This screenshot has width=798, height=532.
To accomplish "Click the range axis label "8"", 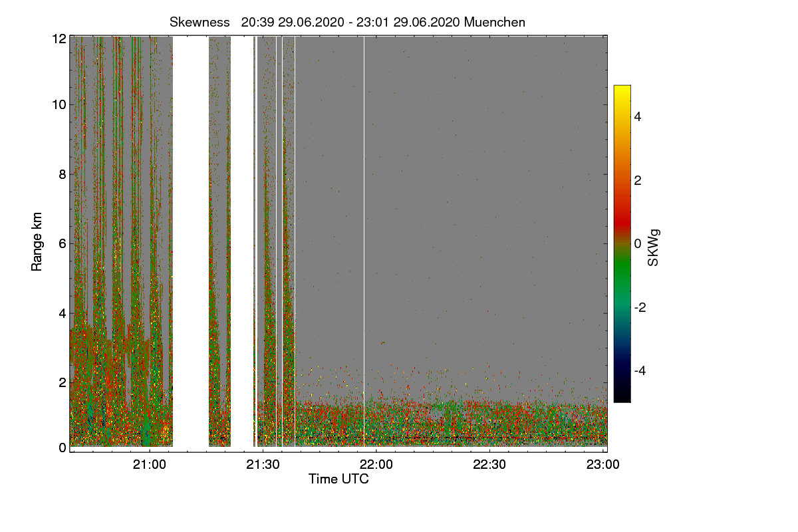I will (63, 174).
